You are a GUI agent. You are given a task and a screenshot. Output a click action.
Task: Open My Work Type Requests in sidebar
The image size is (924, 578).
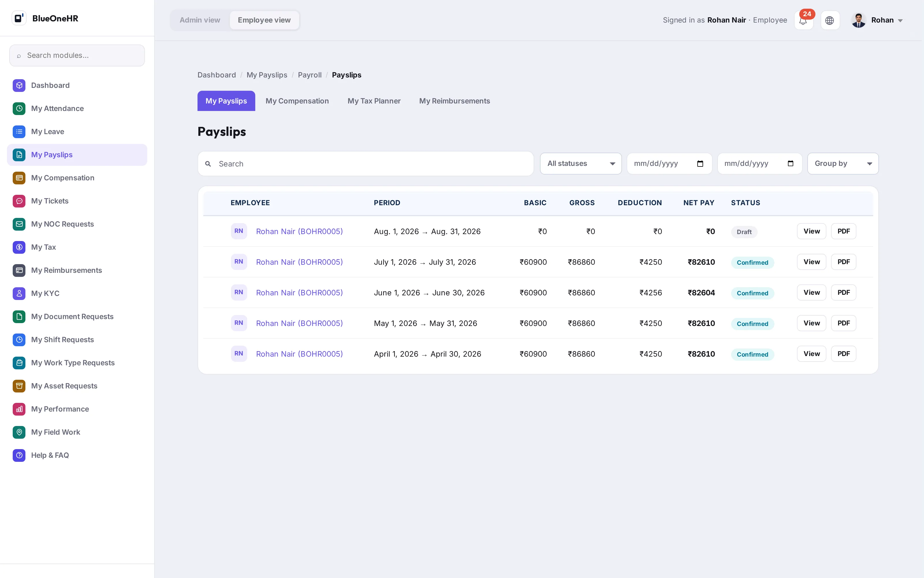[x=77, y=363]
